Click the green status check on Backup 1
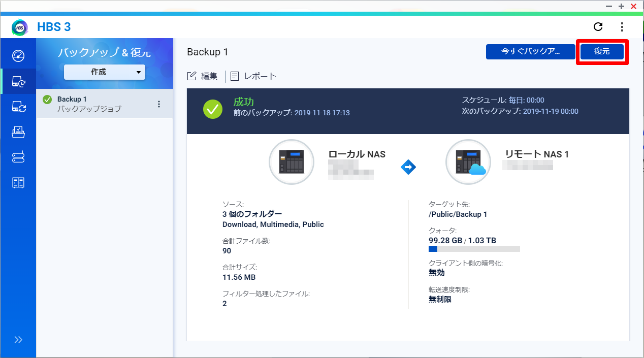Screen dimensions: 644x358 [x=47, y=100]
